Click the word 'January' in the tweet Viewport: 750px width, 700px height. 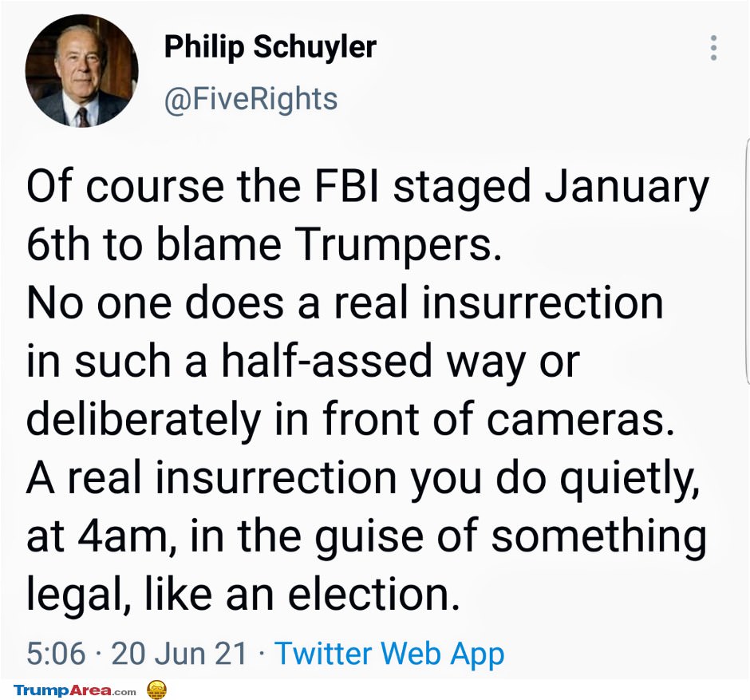627,188
